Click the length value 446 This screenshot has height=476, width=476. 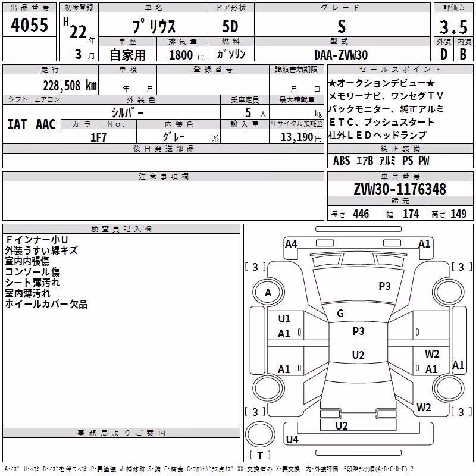361,214
